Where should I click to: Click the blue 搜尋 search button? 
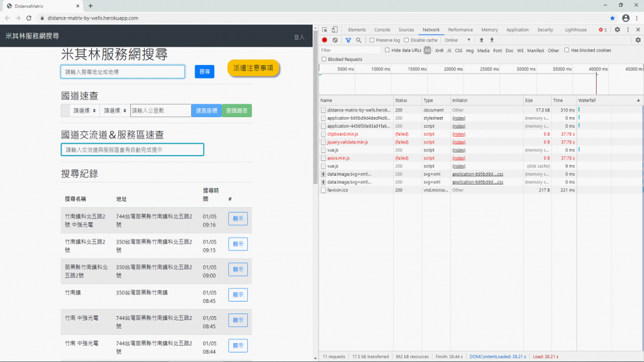(x=204, y=72)
